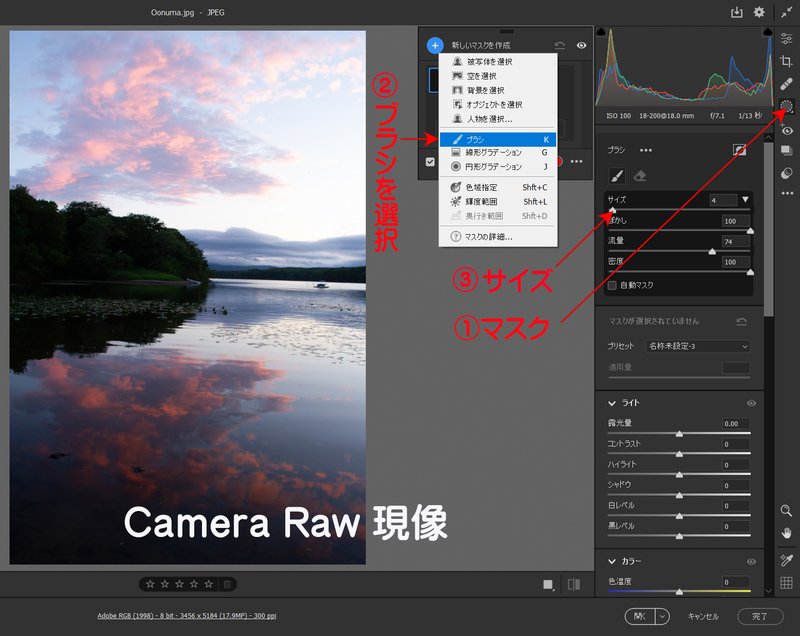
Task: Click the 完了 done button
Action: point(760,617)
